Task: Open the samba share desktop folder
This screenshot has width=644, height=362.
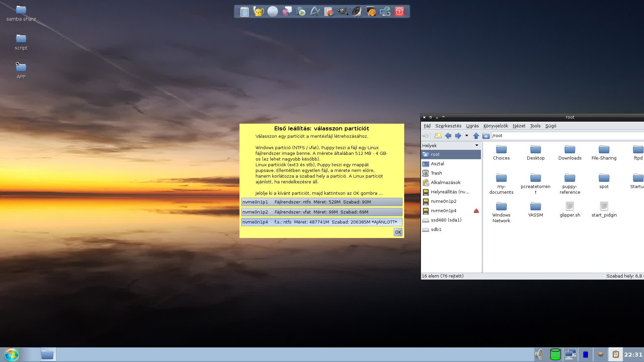Action: pos(21,14)
